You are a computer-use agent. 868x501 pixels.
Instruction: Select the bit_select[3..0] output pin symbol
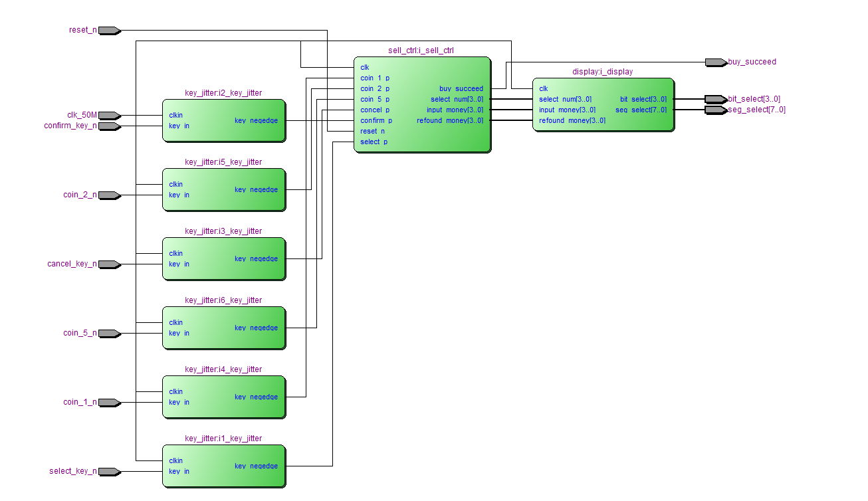(716, 99)
